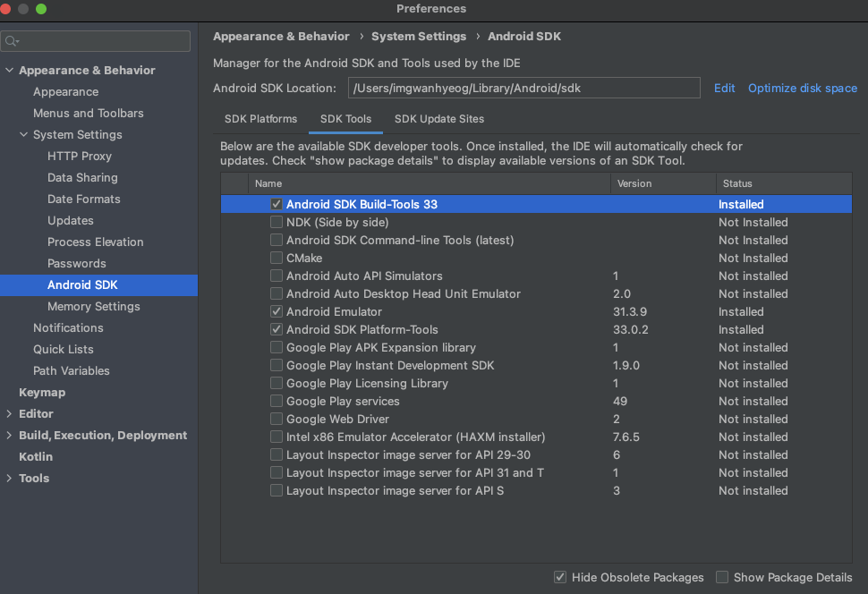
Task: Click System Settings in the breadcrumb
Action: click(x=419, y=37)
